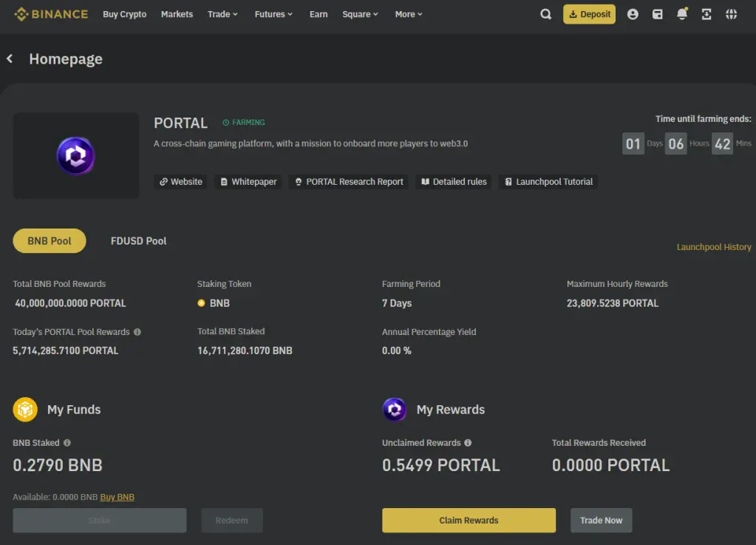Click the 5,714,285.7100 PORTAL value

coord(66,351)
